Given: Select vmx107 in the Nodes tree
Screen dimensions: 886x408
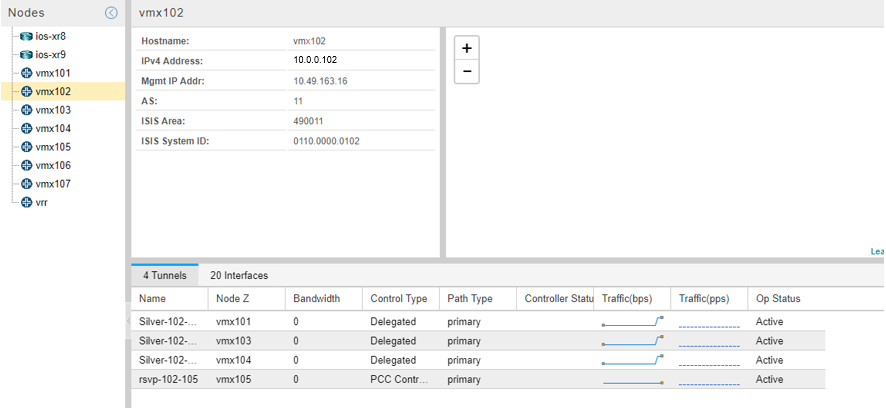Looking at the screenshot, I should [x=52, y=184].
